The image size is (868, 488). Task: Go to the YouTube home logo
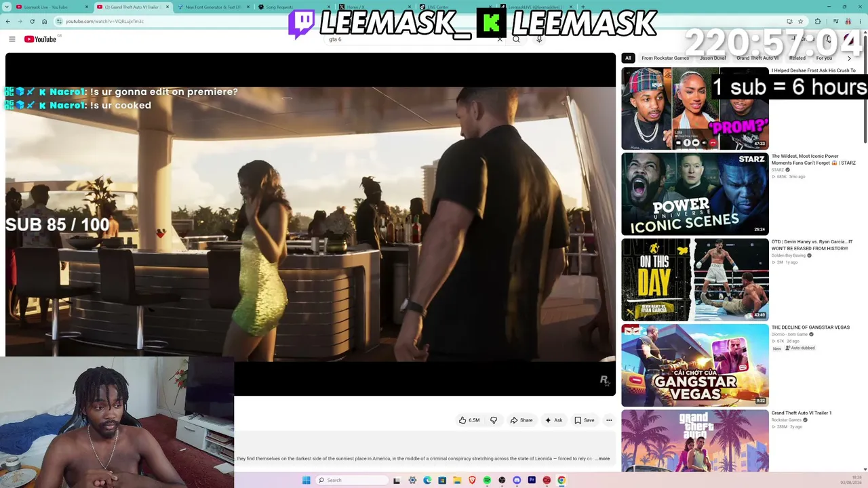[41, 39]
